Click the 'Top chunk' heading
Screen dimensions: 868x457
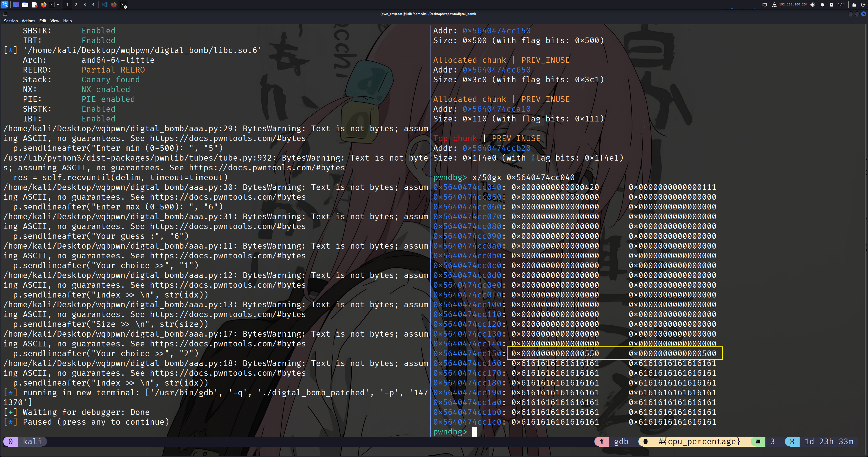coord(455,138)
